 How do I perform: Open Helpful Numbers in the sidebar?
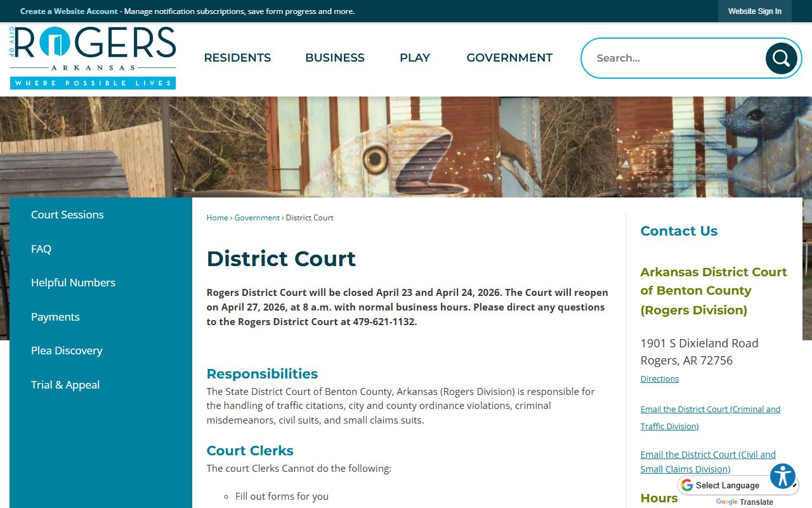[73, 283]
